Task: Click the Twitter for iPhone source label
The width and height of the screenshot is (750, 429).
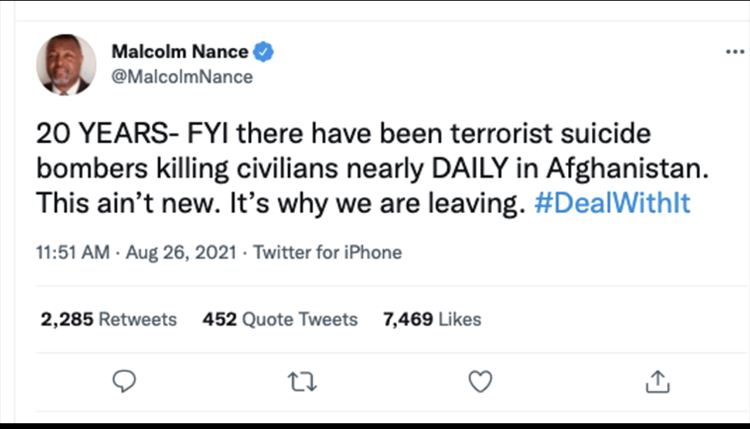Action: click(x=327, y=252)
